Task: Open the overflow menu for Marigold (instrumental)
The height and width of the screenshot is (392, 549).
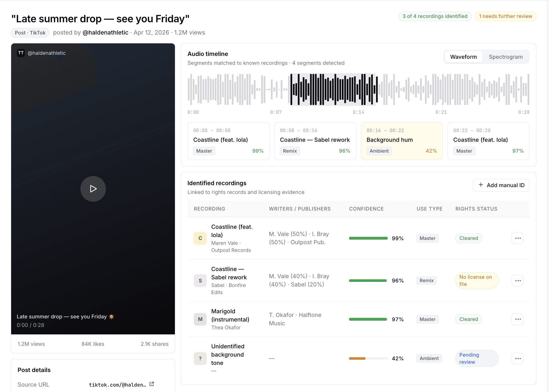Action: 517,319
